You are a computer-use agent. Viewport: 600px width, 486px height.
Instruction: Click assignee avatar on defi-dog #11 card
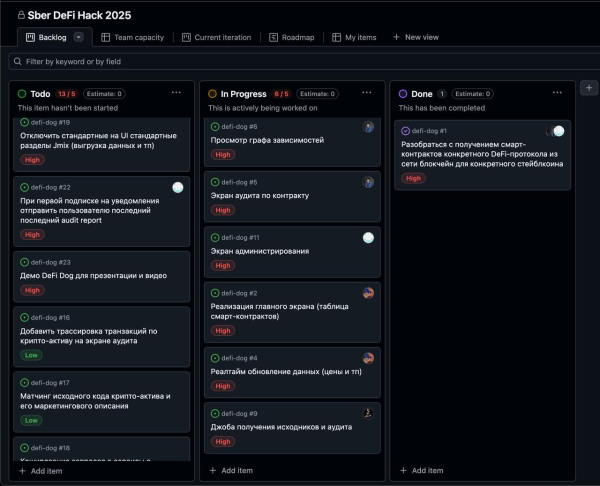tap(368, 238)
